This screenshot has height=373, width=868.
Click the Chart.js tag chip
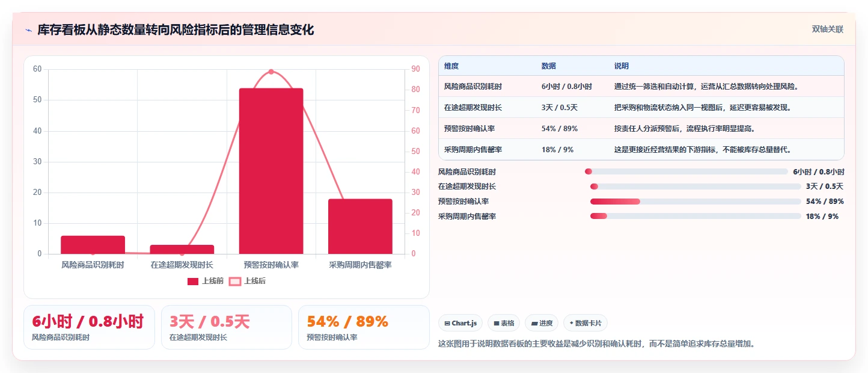[x=460, y=323]
